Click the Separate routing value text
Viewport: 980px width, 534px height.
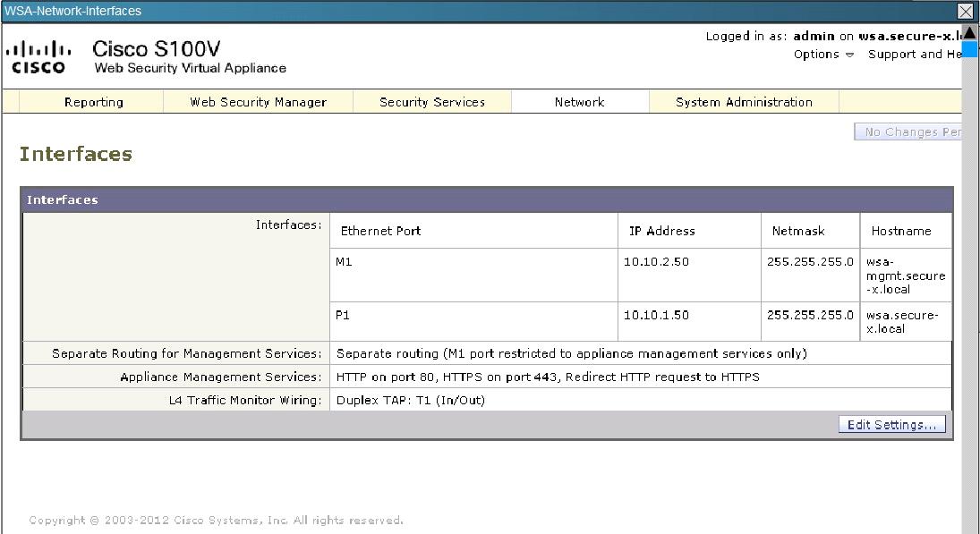click(x=571, y=353)
